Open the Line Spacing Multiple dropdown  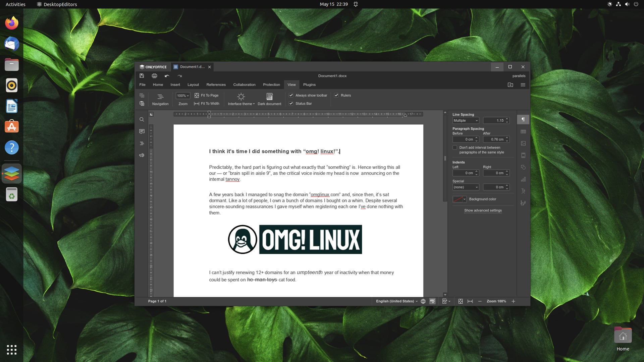tap(466, 121)
